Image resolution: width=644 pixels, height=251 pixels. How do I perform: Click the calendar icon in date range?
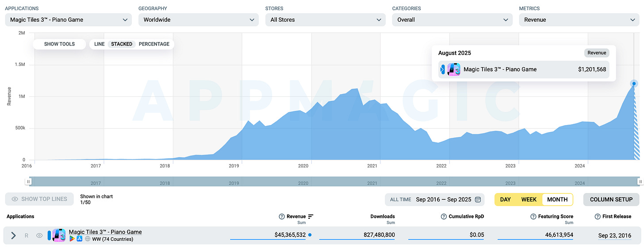click(x=478, y=199)
